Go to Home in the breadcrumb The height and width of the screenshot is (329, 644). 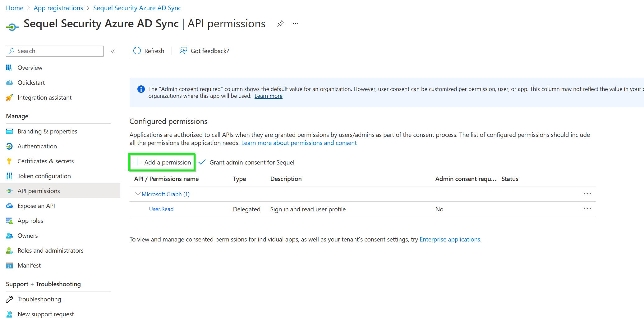(x=15, y=8)
